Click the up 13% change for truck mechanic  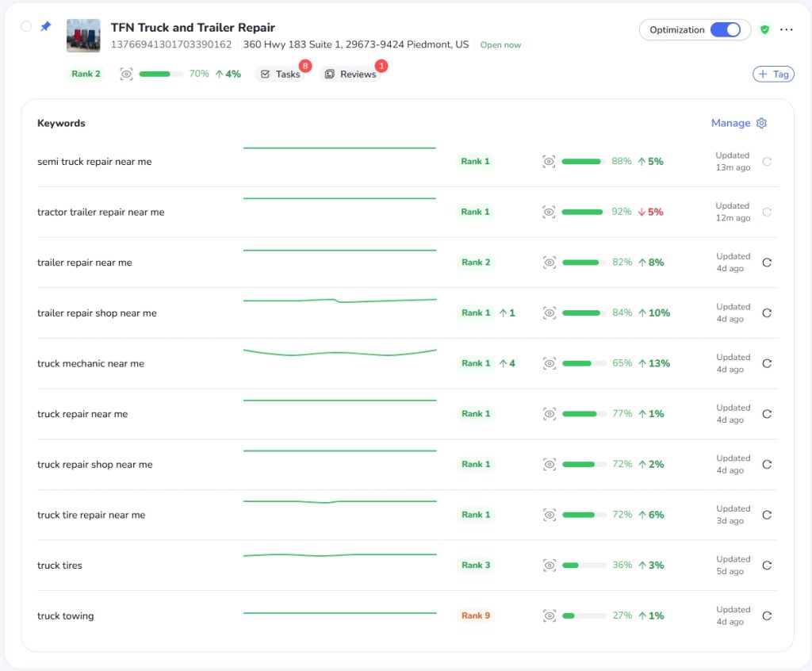pyautogui.click(x=654, y=363)
